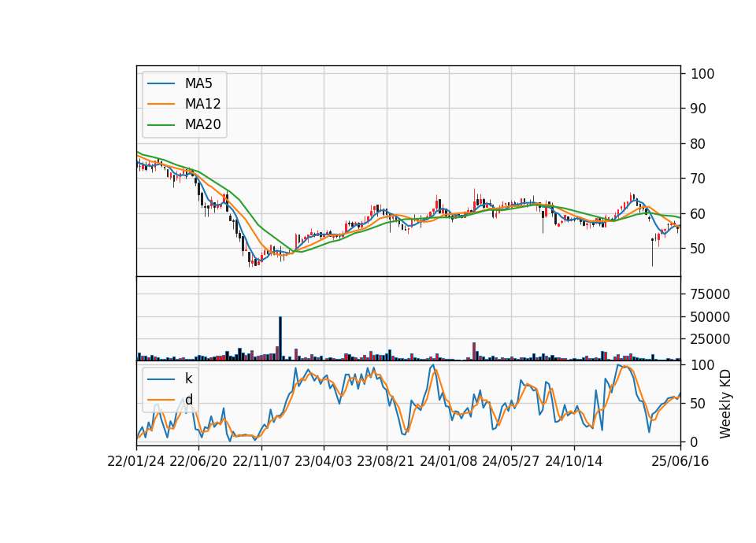The width and height of the screenshot is (756, 543).
Task: Click the Weekly KD axis label
Action: tap(724, 404)
